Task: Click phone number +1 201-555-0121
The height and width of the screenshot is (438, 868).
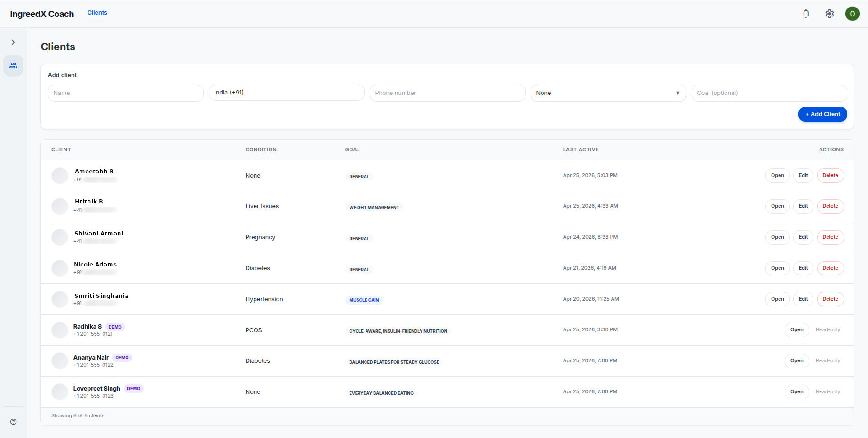Action: 93,334
